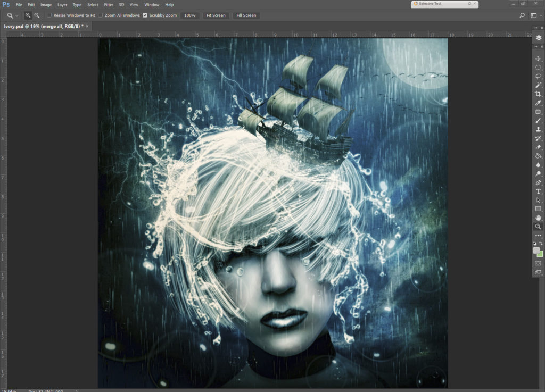Select the Move tool
The height and width of the screenshot is (392, 545).
tap(538, 59)
